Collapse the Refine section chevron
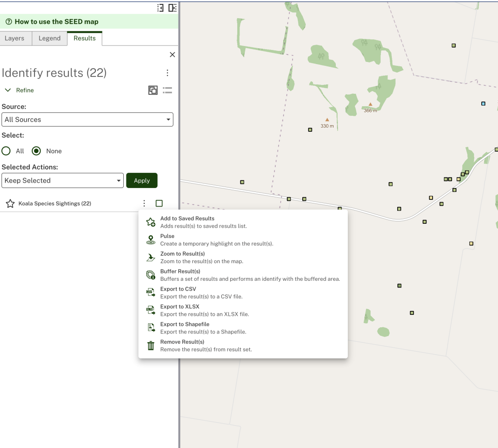This screenshot has width=498, height=448. tap(8, 90)
